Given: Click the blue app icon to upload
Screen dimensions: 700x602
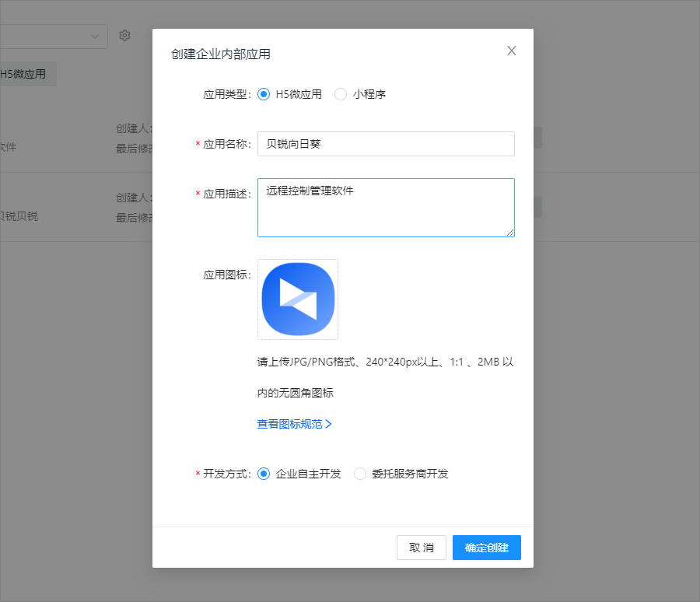Looking at the screenshot, I should pyautogui.click(x=298, y=299).
